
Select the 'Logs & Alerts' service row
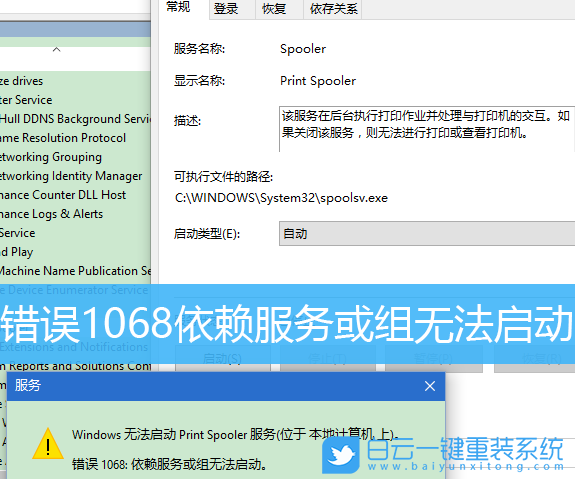(75, 214)
